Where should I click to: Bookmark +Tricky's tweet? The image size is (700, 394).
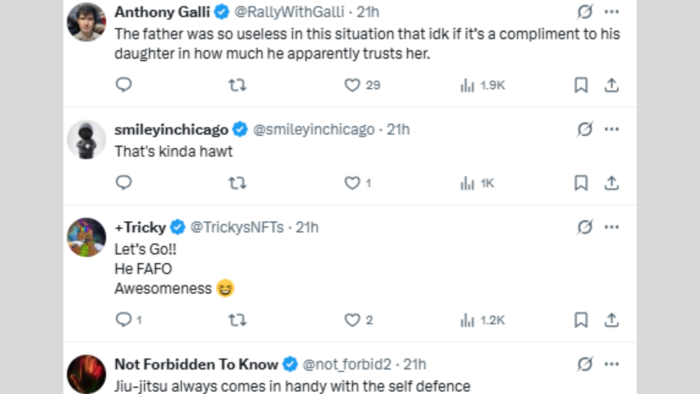(x=581, y=320)
